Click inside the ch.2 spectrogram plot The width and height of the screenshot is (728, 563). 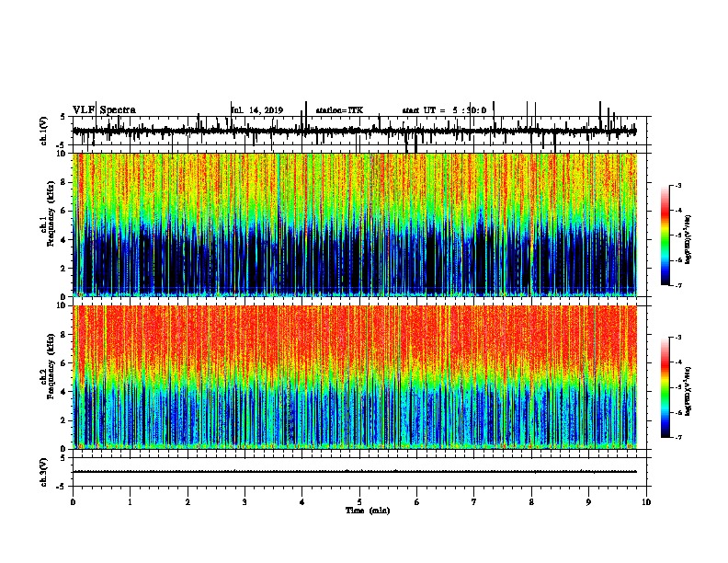[x=355, y=377]
